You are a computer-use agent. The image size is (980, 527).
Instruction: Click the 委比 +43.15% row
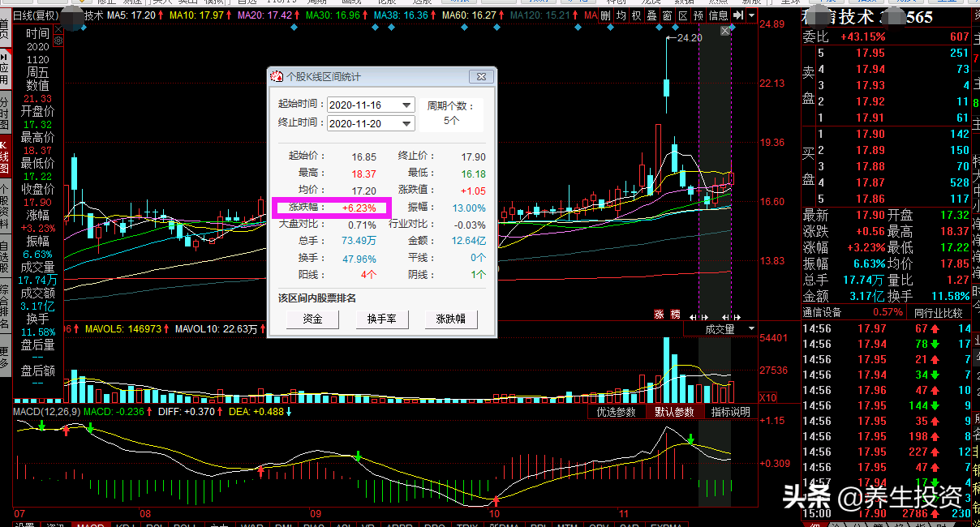click(886, 36)
